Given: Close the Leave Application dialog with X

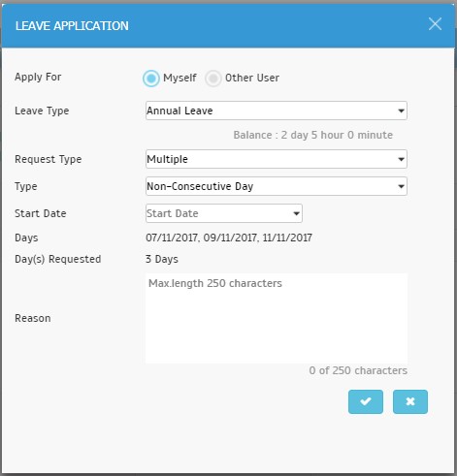Looking at the screenshot, I should (435, 24).
